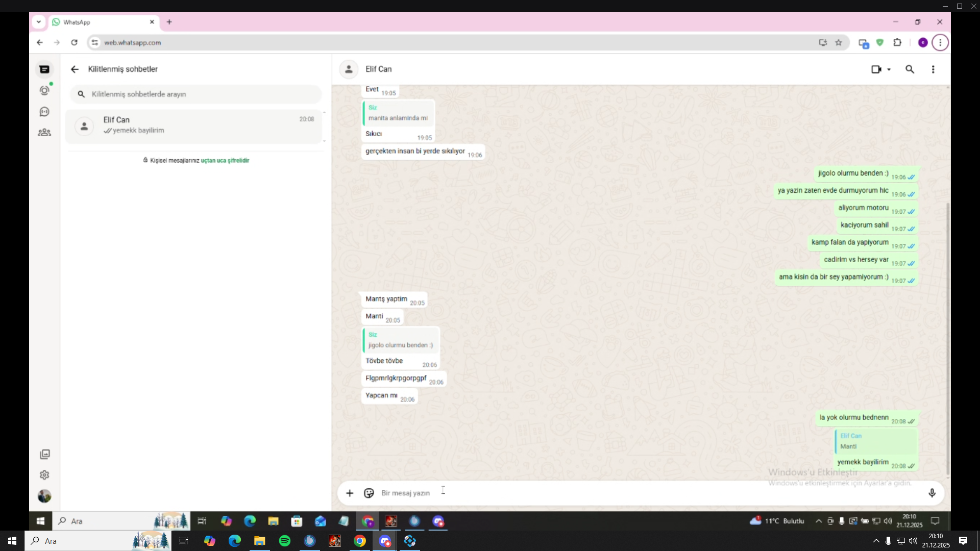Open Elif Can contact avatar in chat header
This screenshot has height=551, width=980.
tap(349, 69)
